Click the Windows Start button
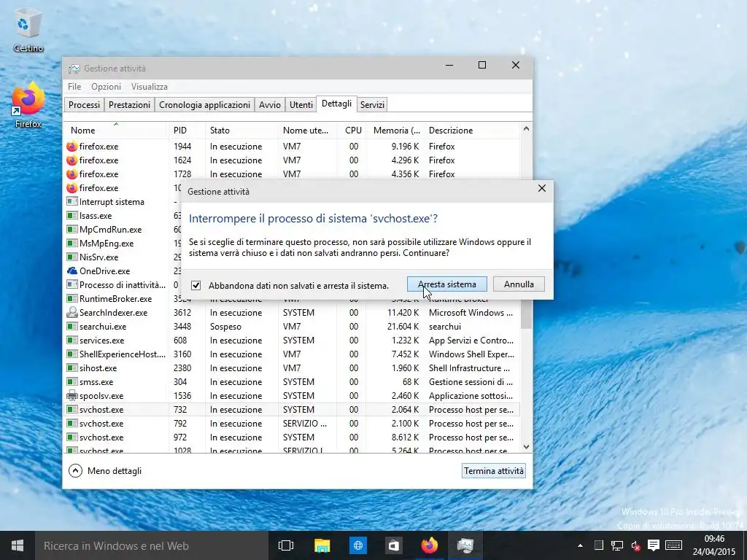 click(x=18, y=545)
